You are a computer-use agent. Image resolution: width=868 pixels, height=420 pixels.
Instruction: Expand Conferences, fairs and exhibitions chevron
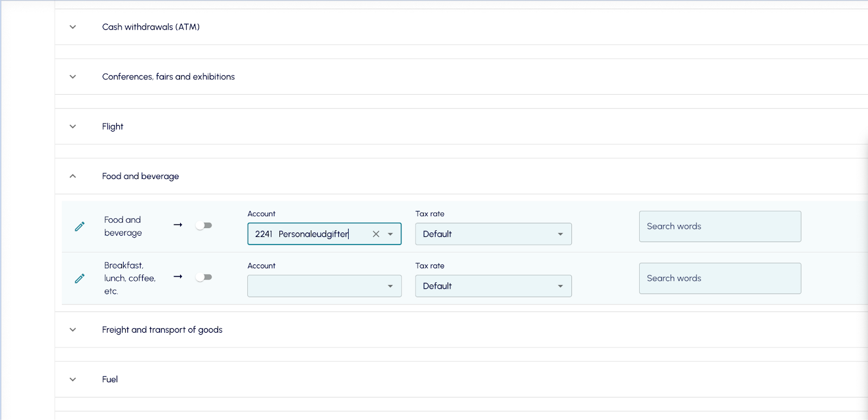(73, 77)
